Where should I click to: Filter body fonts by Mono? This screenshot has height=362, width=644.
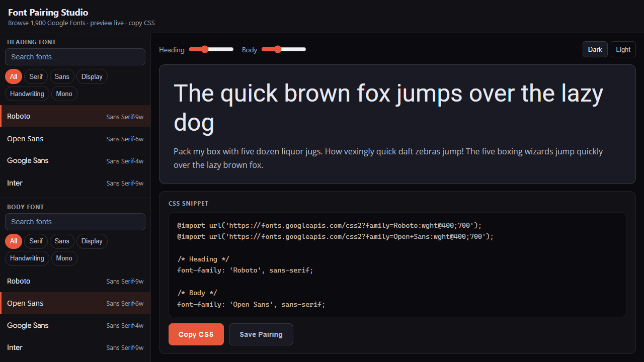click(64, 258)
